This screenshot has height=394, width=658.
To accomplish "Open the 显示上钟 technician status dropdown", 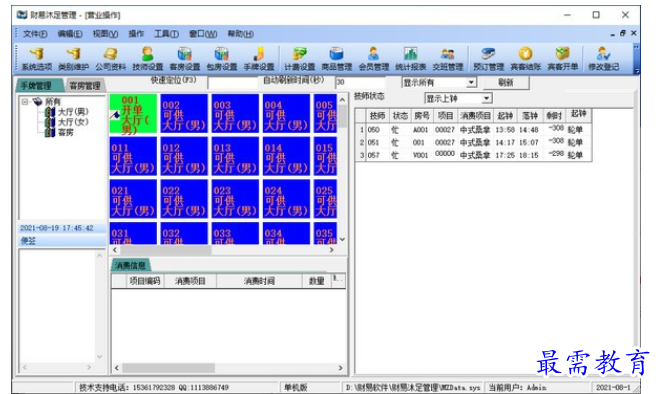I will [x=487, y=99].
